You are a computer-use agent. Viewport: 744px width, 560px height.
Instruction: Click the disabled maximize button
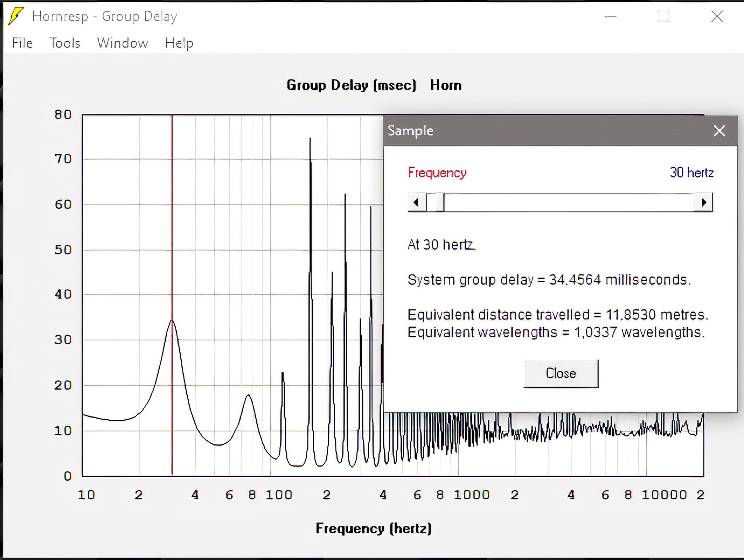click(x=663, y=17)
